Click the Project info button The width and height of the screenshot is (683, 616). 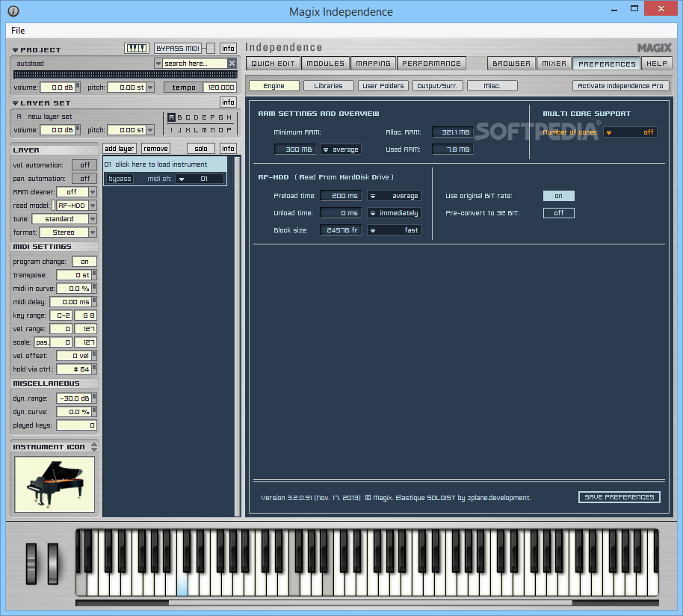pos(228,49)
